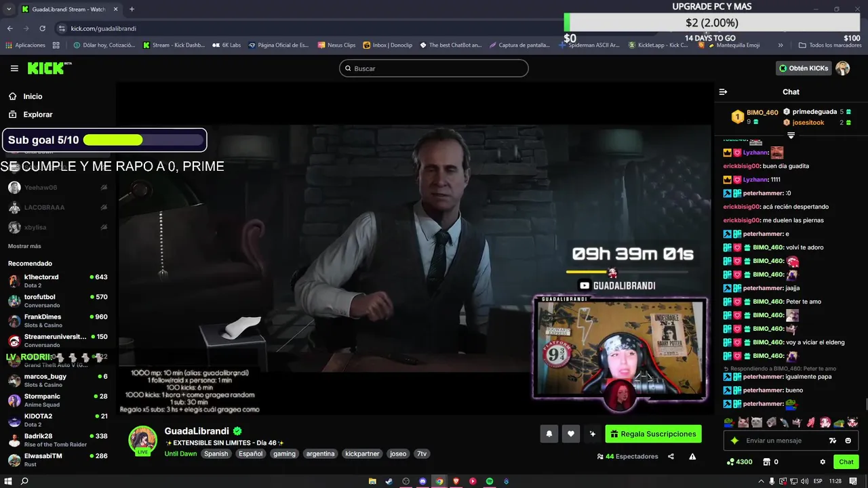Image resolution: width=868 pixels, height=488 pixels.
Task: Open recommended channel k1hectorxd
Action: (58, 281)
